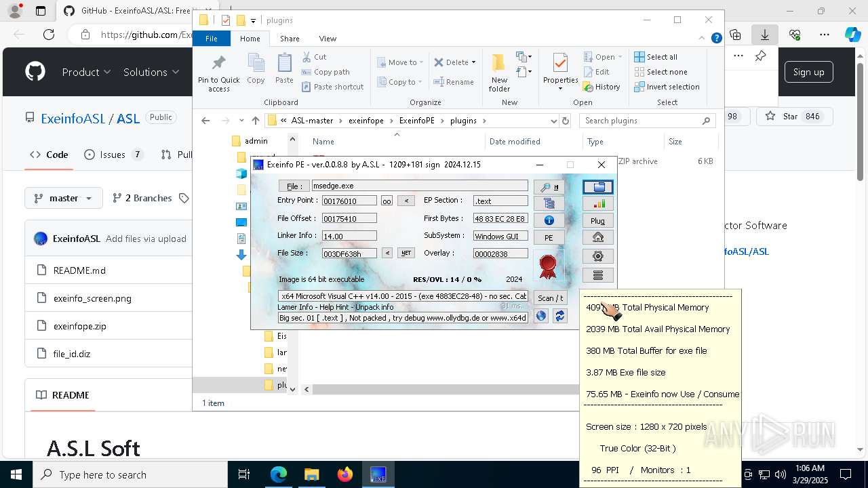Screen dimensions: 868x488
Task: Click the Search plugins field
Action: [648, 121]
